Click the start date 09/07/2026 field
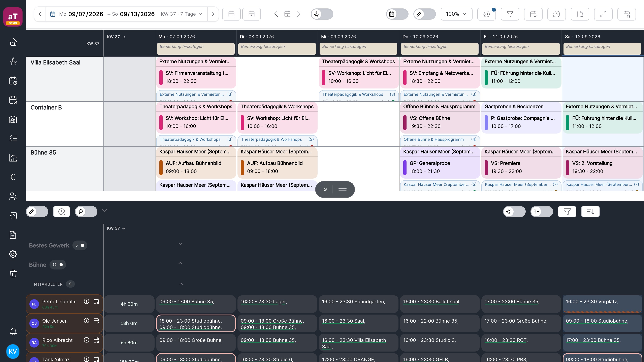This screenshot has width=644, height=362. (86, 14)
